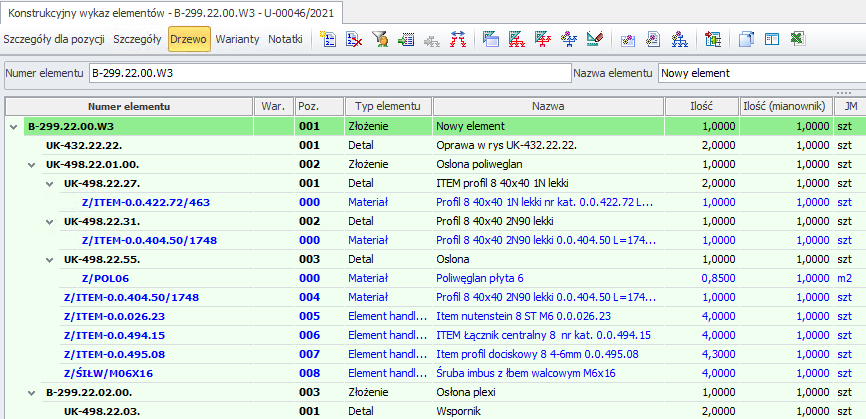
Task: Select the Z/ŚIŁW/M06X16 tree row
Action: 107,373
